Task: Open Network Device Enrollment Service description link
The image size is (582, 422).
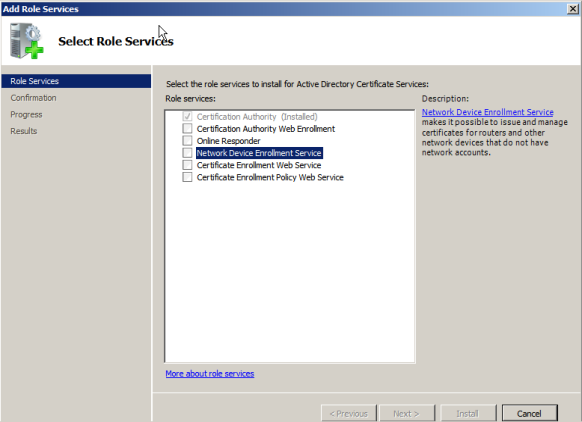Action: [487, 112]
